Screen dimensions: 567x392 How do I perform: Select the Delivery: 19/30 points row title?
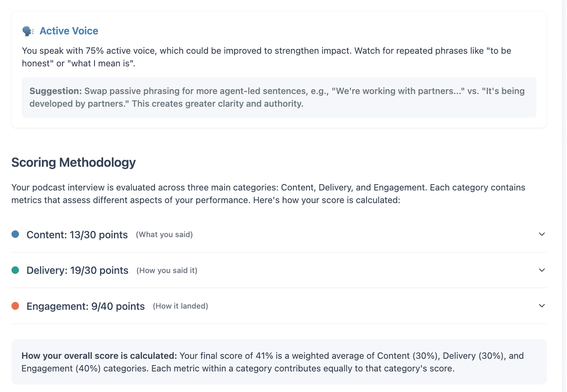pos(77,270)
